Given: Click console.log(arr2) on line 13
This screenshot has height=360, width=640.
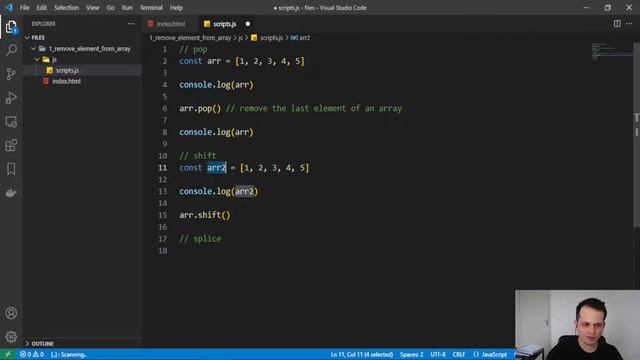Looking at the screenshot, I should (x=219, y=191).
